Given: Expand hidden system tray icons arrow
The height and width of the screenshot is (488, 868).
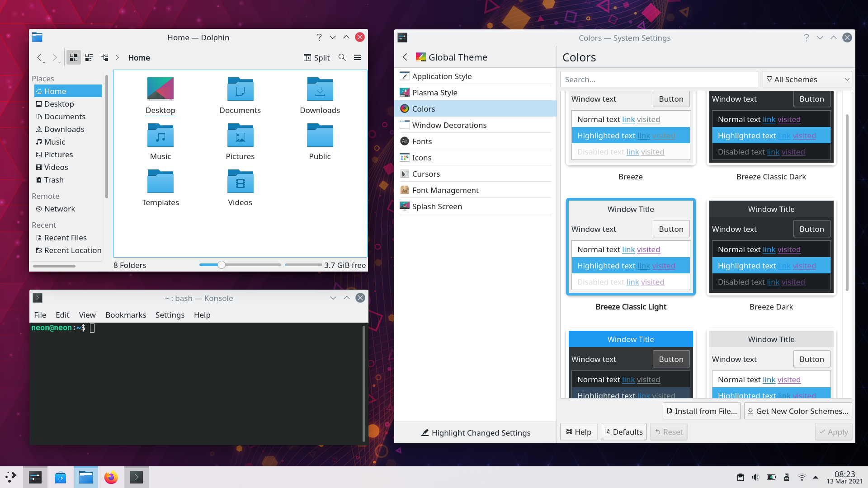Looking at the screenshot, I should 816,477.
